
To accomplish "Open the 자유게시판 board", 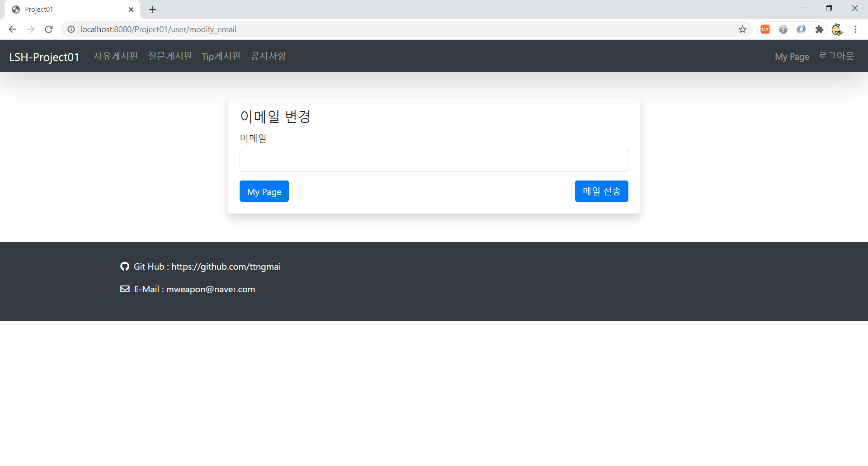I will (116, 56).
